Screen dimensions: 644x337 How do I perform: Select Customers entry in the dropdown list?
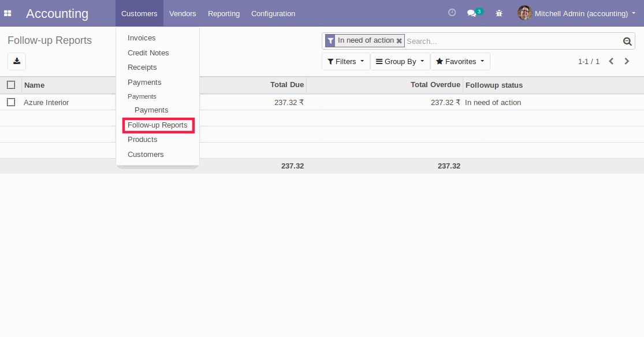click(146, 154)
